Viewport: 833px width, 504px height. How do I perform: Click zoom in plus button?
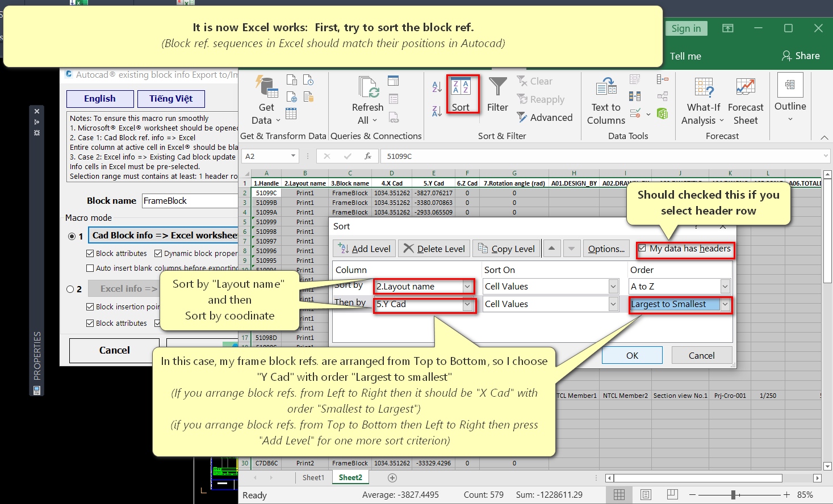click(x=786, y=495)
